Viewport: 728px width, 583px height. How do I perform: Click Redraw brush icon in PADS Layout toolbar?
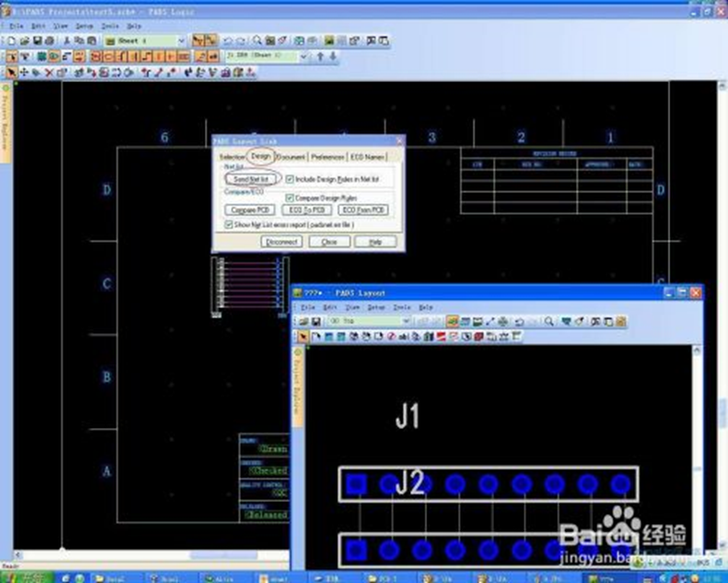point(579,321)
